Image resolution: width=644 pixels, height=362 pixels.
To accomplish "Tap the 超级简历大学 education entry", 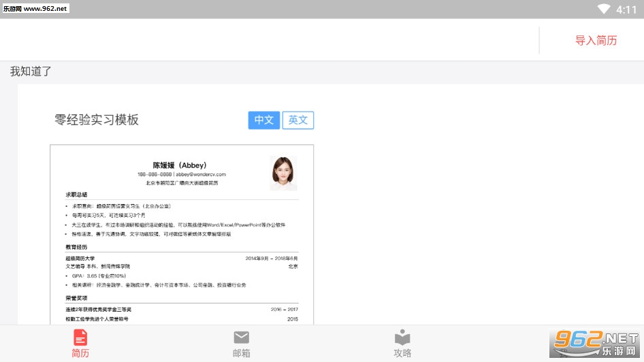I will point(80,259).
